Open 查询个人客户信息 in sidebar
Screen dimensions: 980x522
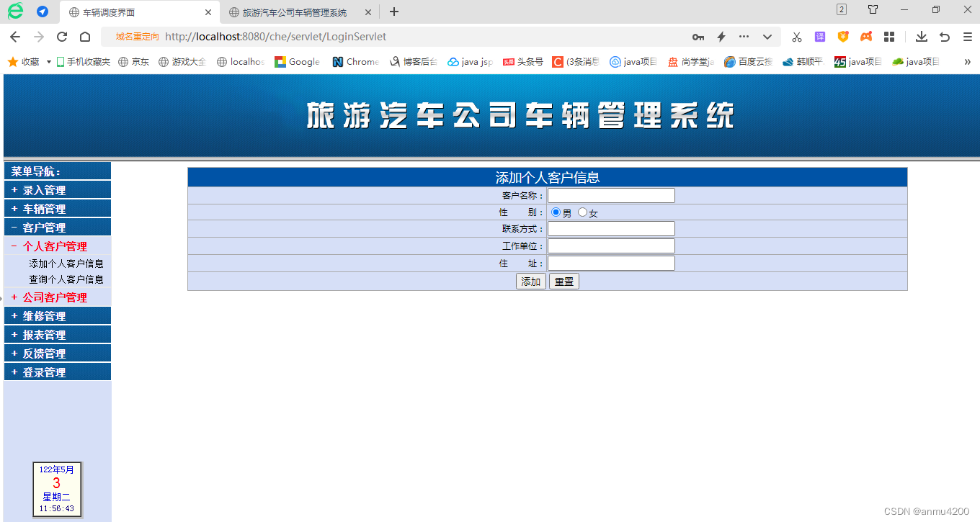[x=66, y=279]
